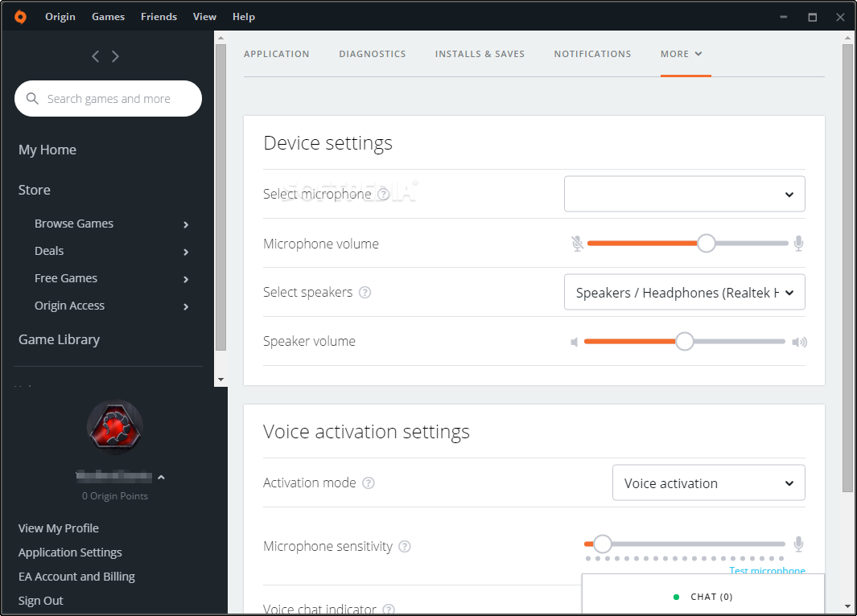This screenshot has height=616, width=857.
Task: Click the Microphone volume slider handle
Action: (707, 243)
